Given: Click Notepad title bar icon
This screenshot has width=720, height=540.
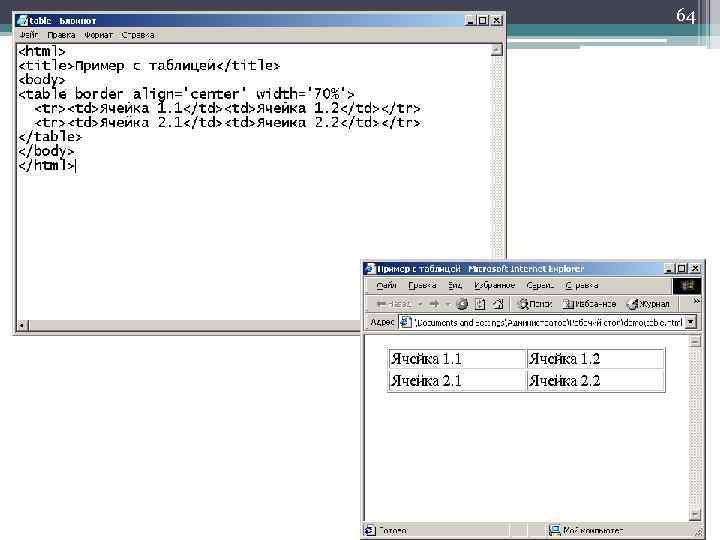Looking at the screenshot, I should click(x=22, y=21).
